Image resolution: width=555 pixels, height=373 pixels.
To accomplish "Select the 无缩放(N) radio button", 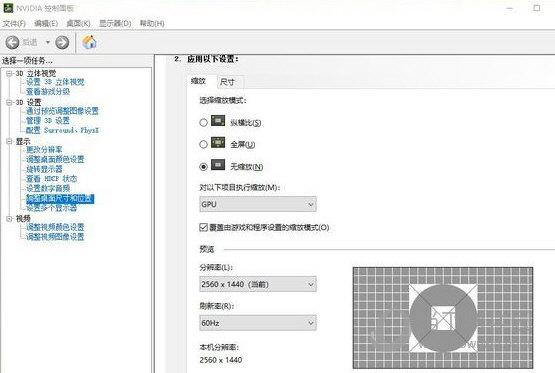I will pos(203,166).
